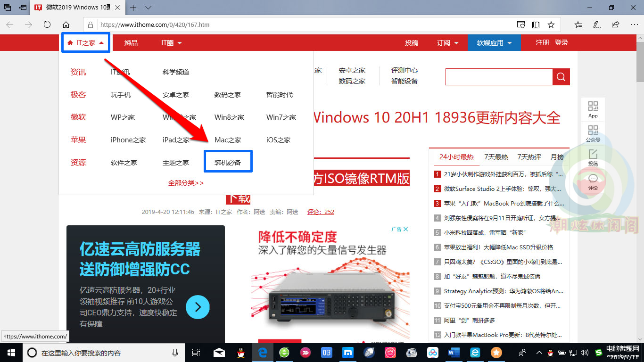Screen dimensions: 644x362
Task: Open Internet Explorer on the taskbar
Action: tap(475, 352)
